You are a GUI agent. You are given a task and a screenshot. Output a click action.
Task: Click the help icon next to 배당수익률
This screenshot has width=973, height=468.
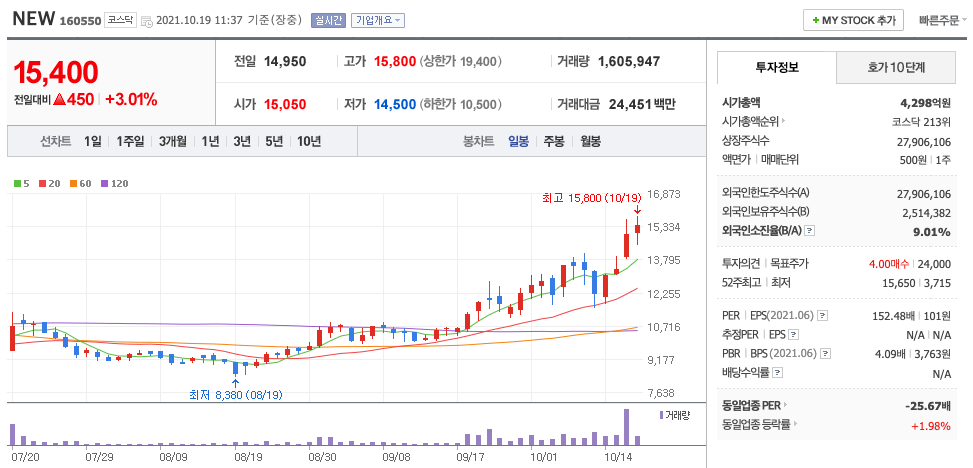pyautogui.click(x=778, y=374)
